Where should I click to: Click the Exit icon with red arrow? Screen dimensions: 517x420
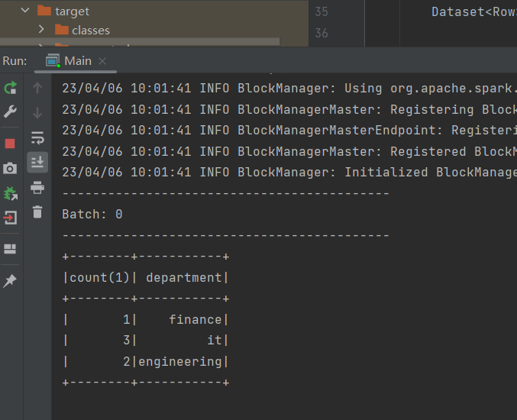[x=10, y=218]
